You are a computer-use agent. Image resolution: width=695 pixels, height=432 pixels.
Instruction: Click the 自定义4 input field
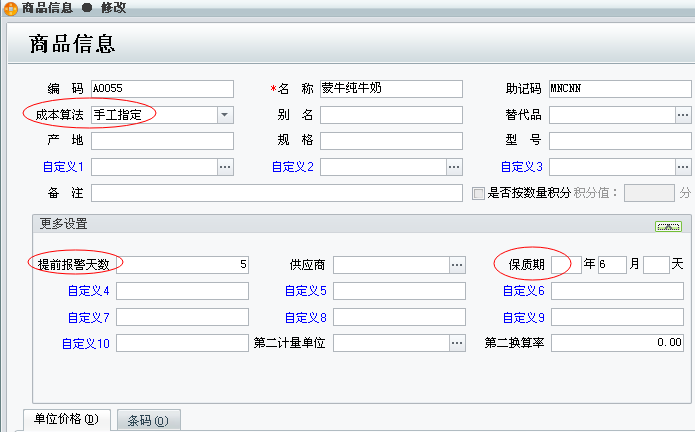182,291
